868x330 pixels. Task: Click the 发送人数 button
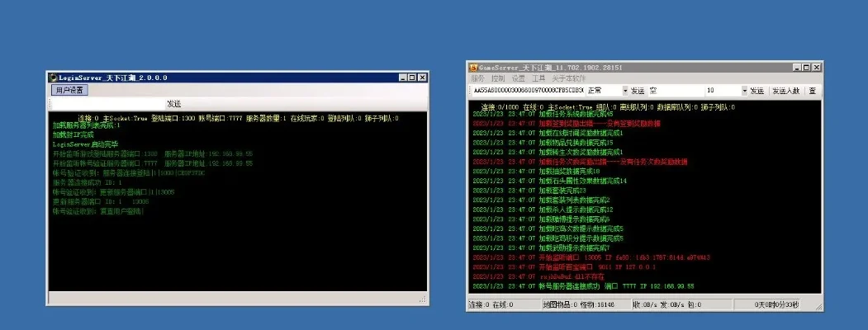[x=785, y=90]
